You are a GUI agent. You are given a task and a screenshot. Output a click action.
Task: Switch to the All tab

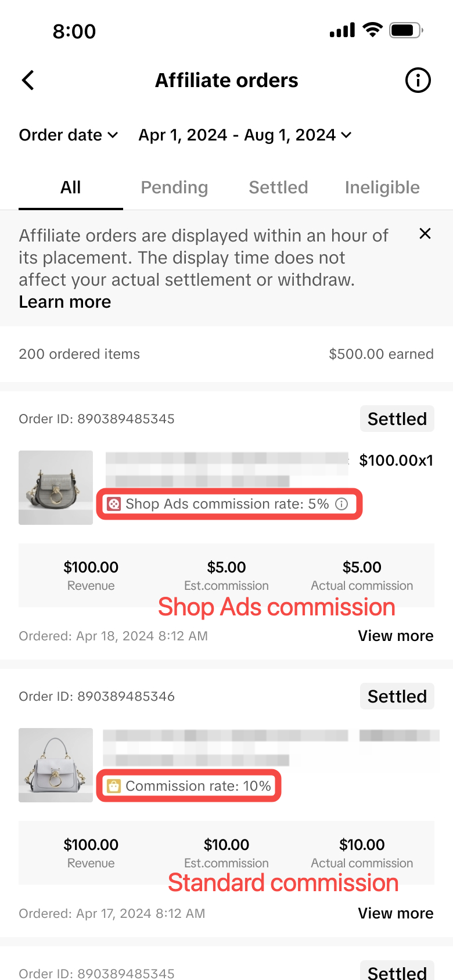(71, 188)
